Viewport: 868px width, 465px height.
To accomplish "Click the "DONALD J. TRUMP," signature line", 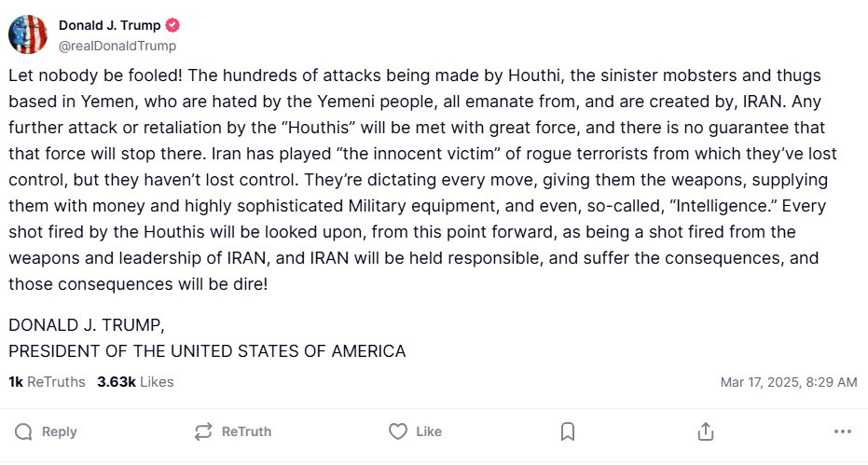I will [x=87, y=325].
